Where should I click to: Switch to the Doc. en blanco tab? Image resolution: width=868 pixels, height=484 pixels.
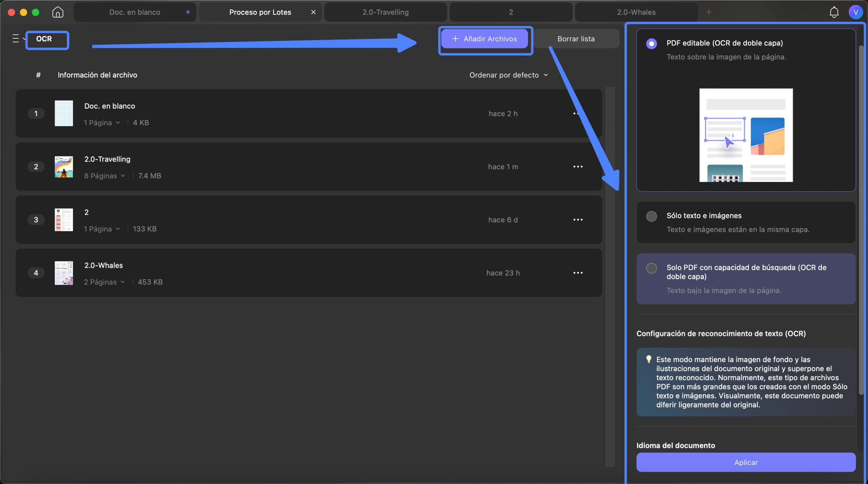point(135,12)
